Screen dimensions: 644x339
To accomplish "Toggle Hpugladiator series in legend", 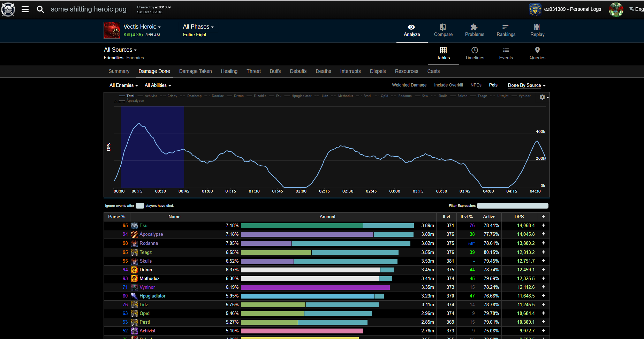I will pos(298,96).
